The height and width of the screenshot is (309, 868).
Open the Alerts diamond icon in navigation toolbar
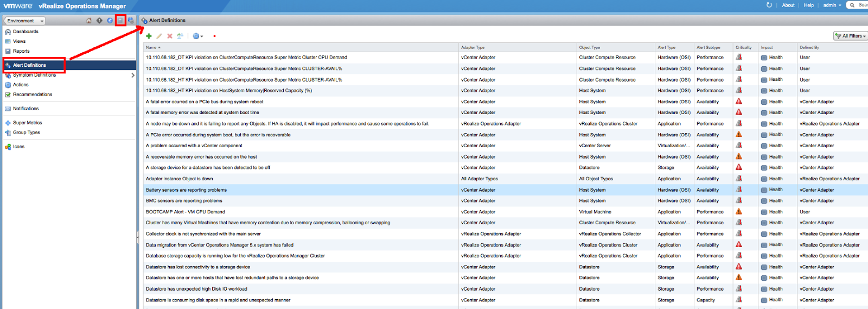99,21
